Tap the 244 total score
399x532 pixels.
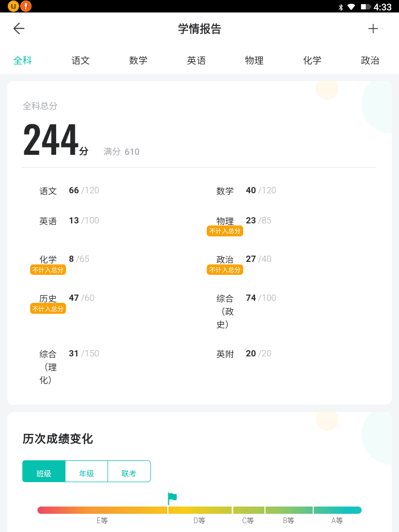(x=51, y=140)
